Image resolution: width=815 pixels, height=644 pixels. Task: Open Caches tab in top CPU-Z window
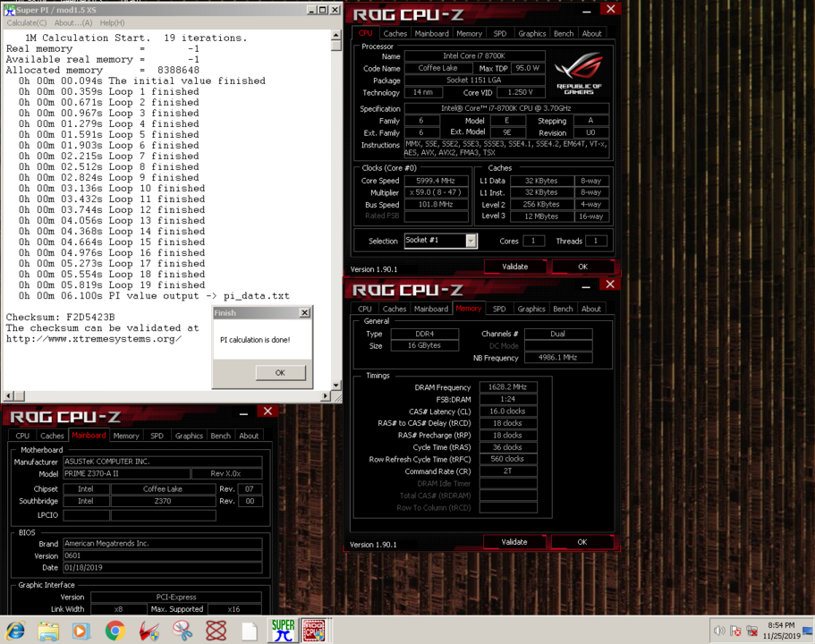[x=395, y=33]
